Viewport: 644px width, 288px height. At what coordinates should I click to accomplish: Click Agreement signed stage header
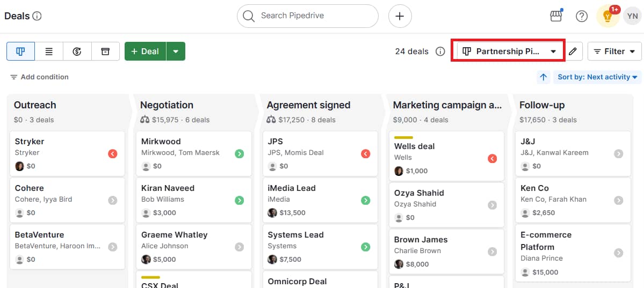pyautogui.click(x=308, y=105)
